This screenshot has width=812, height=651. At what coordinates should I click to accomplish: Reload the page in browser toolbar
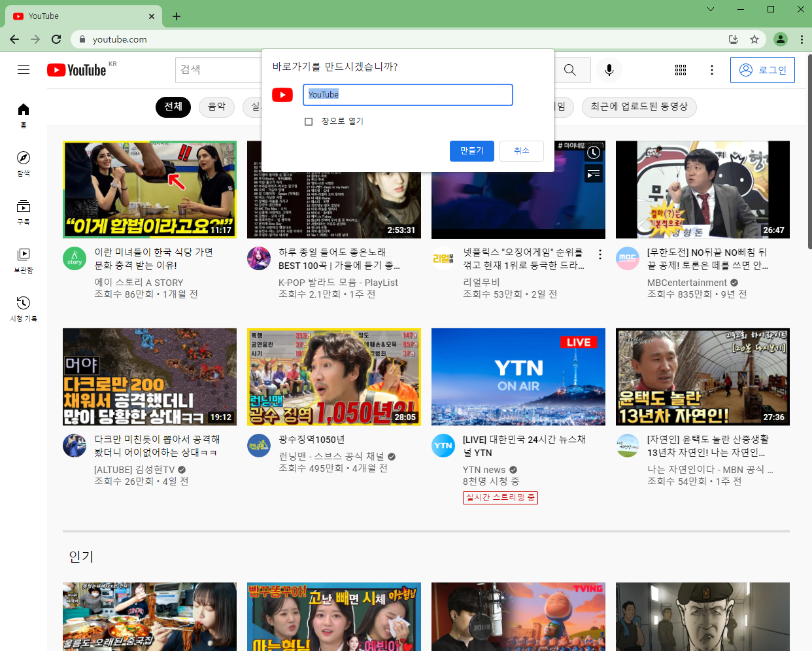click(x=56, y=39)
